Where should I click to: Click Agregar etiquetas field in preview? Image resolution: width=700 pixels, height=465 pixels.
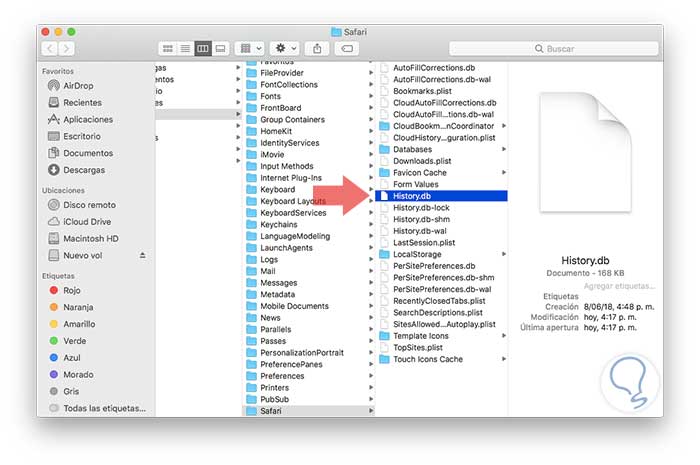(619, 286)
